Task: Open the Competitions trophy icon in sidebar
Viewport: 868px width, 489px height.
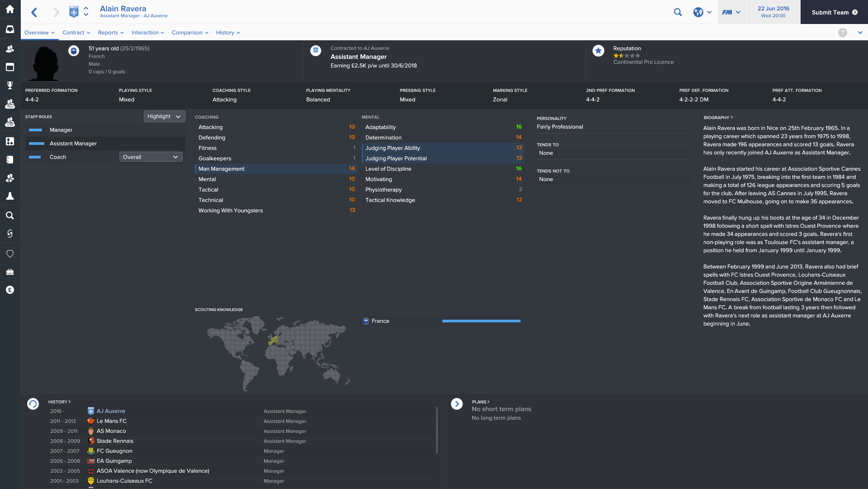Action: 10,85
